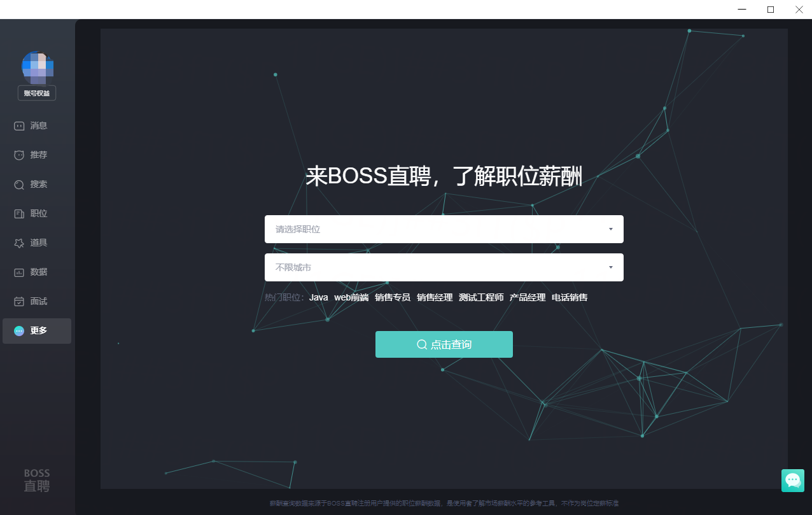Choose hot position 产品经理
Viewport: 812px width, 515px height.
pyautogui.click(x=528, y=297)
